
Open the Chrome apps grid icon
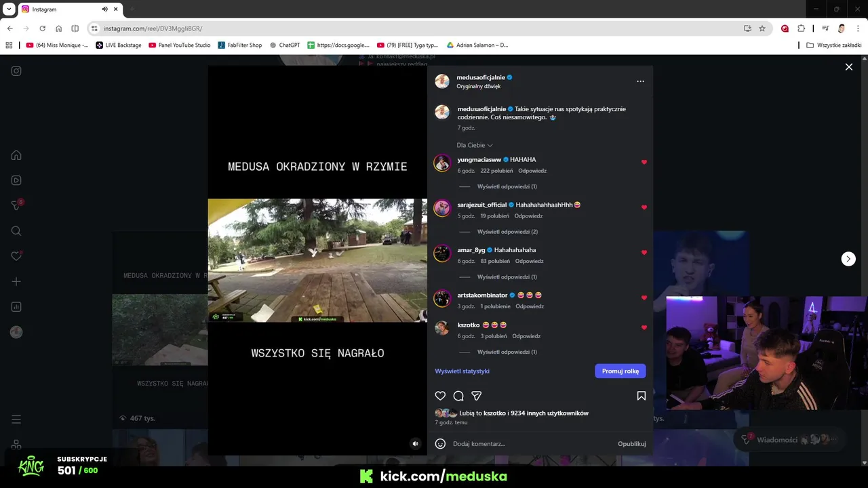[x=9, y=45]
